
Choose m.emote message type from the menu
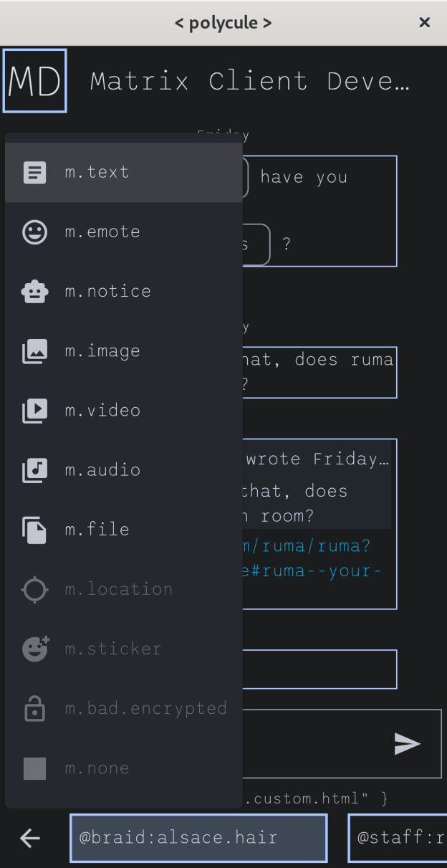[102, 232]
